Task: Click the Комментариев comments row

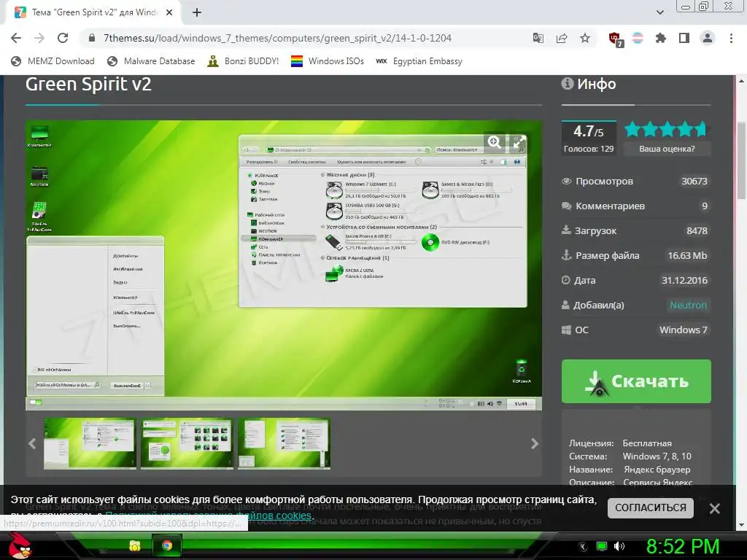Action: [x=636, y=206]
